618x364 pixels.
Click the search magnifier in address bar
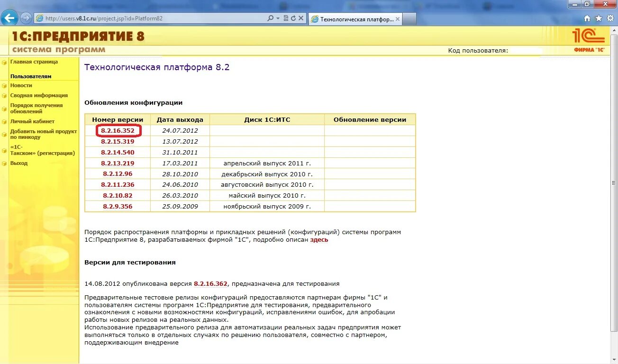(270, 18)
